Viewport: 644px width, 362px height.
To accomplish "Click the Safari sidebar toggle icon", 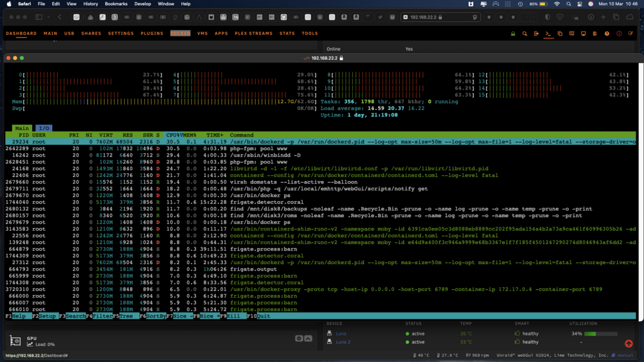I will click(39, 17).
